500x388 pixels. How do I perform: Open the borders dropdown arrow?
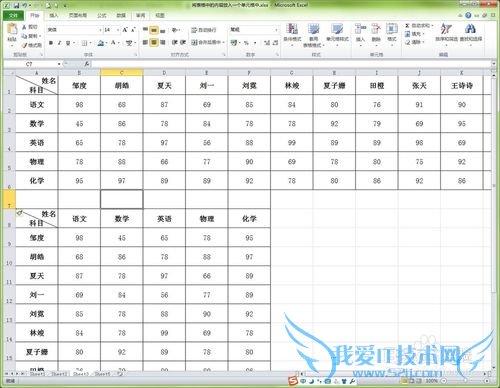[x=90, y=43]
